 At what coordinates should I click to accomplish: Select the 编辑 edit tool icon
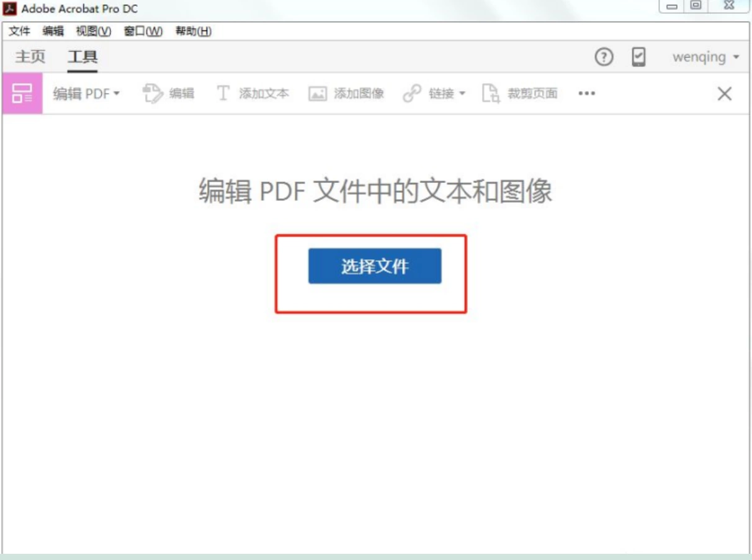pyautogui.click(x=152, y=94)
